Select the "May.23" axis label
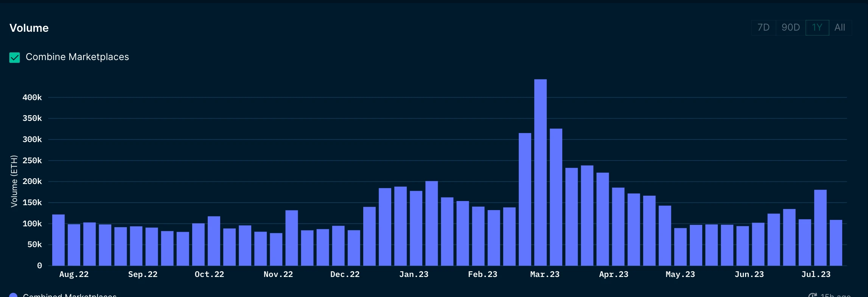 (680, 274)
